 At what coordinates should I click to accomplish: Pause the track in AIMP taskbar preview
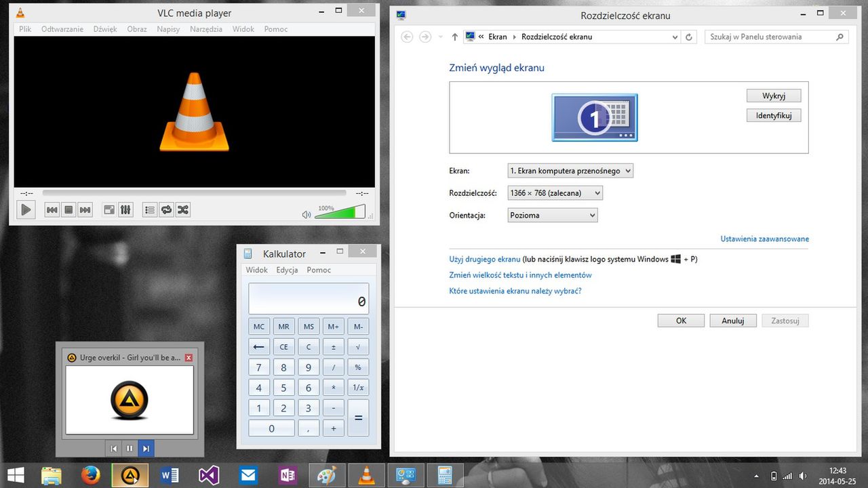tap(130, 448)
